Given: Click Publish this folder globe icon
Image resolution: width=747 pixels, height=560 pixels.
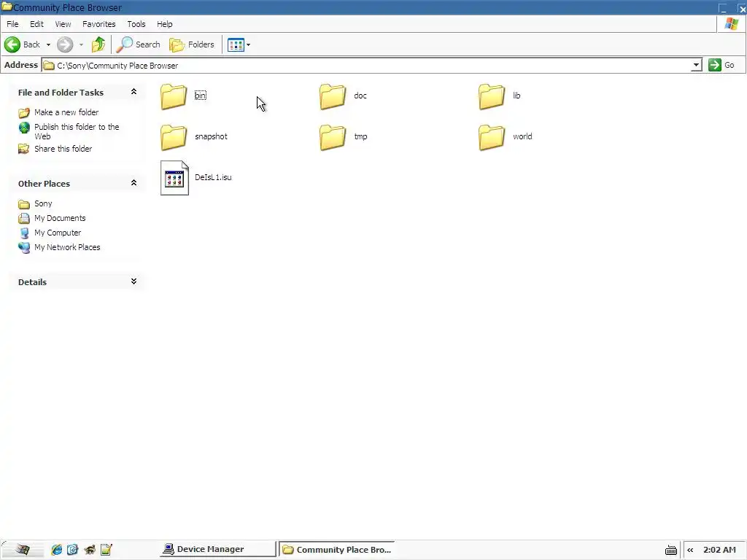Looking at the screenshot, I should [x=24, y=128].
